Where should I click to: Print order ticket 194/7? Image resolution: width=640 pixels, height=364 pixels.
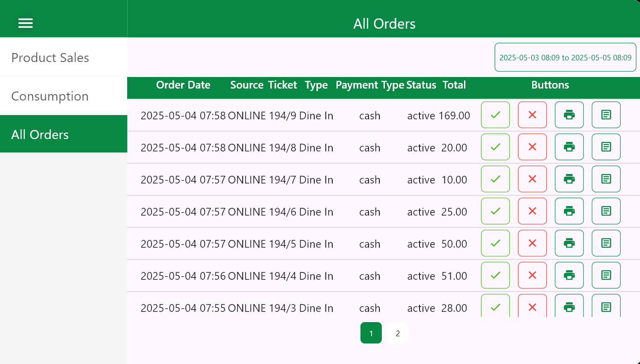569,179
